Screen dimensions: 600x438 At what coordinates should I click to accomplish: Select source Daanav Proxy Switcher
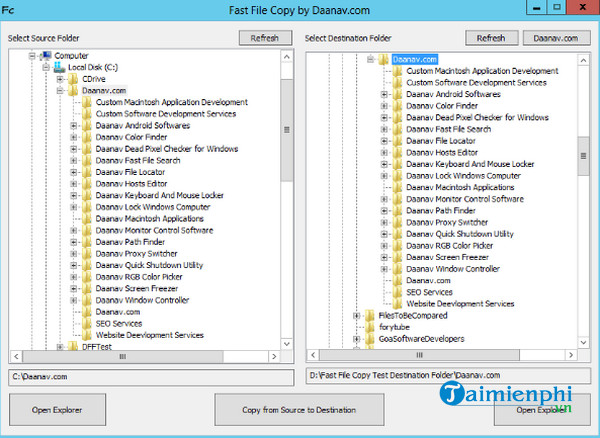tap(136, 254)
